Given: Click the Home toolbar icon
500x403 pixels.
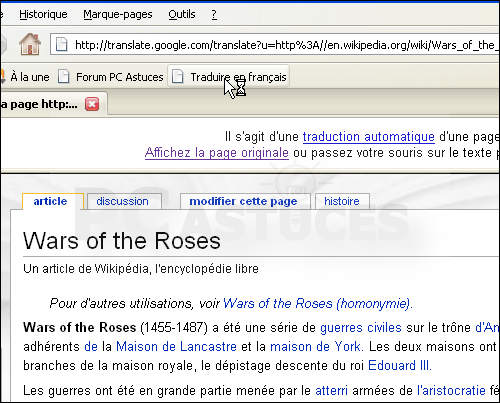Looking at the screenshot, I should click(30, 44).
